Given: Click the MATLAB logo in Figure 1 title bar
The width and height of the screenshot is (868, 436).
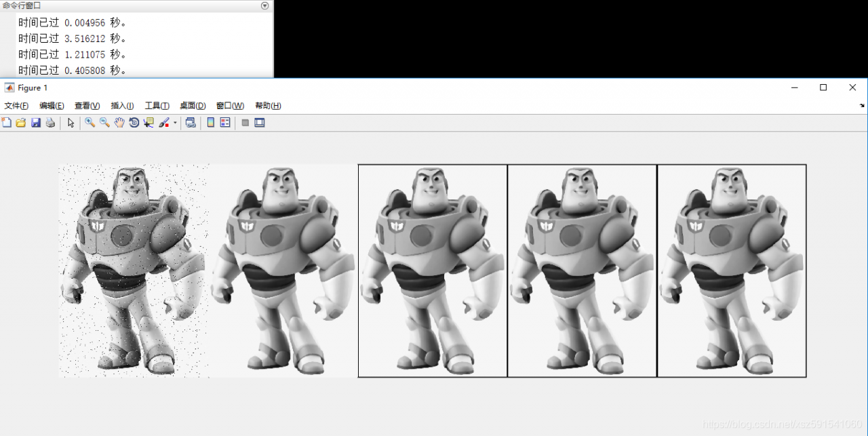Looking at the screenshot, I should click(x=9, y=87).
